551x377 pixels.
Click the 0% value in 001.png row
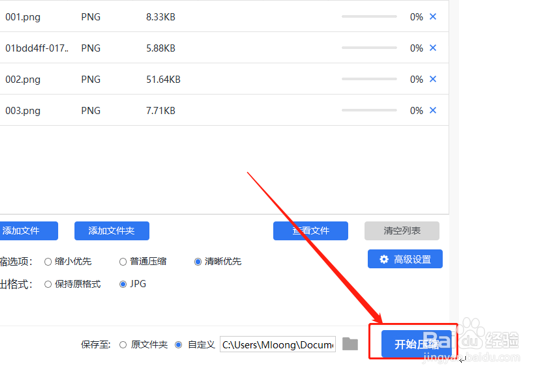pyautogui.click(x=416, y=17)
